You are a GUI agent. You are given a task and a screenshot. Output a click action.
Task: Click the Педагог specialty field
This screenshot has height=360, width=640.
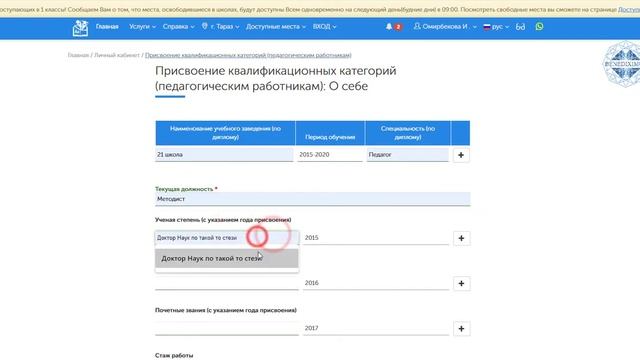407,155
